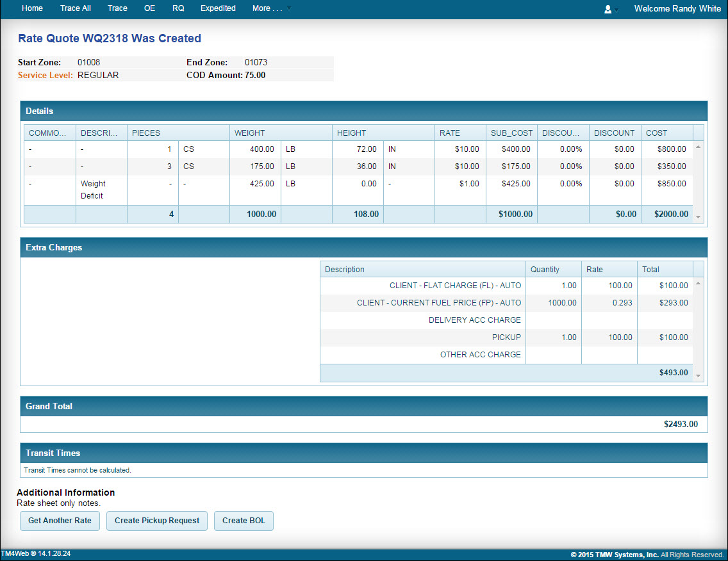Click Create Pickup Request button
Viewport: 728px width, 561px height.
(157, 521)
